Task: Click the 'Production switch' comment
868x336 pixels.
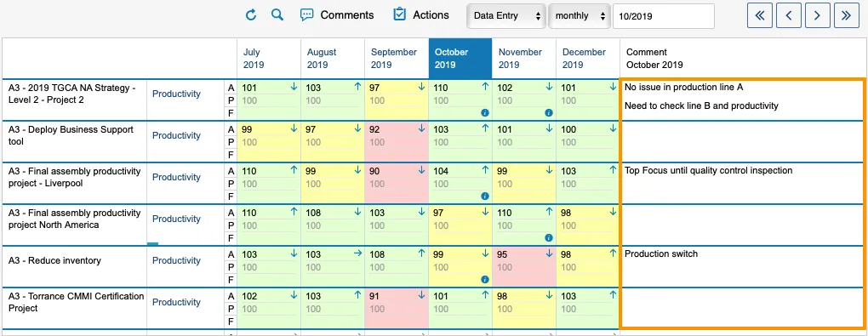Action: [661, 253]
